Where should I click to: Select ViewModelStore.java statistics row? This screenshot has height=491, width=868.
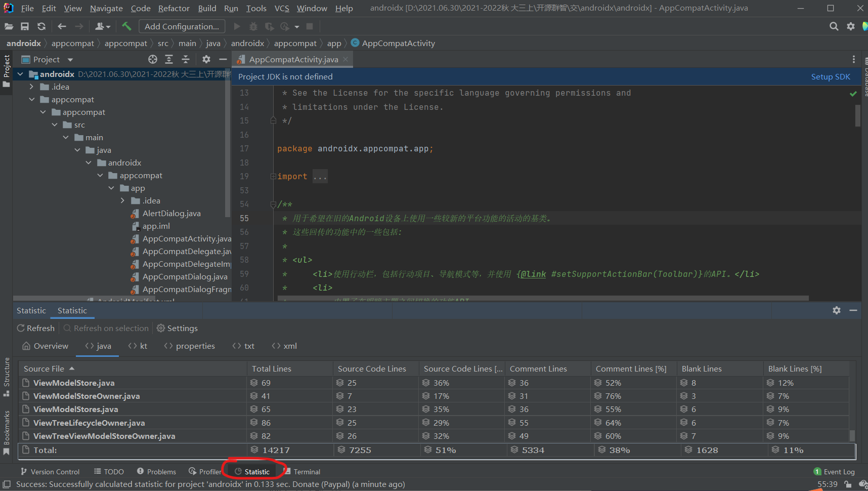pos(433,383)
